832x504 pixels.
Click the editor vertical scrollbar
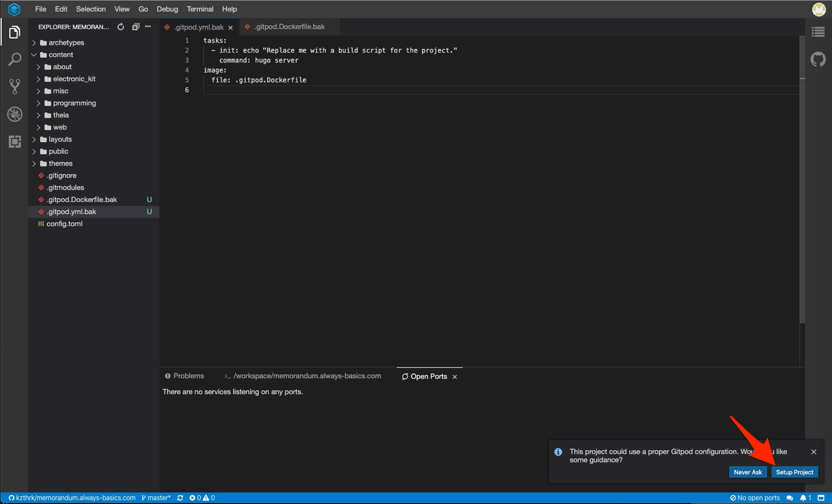pos(802,180)
